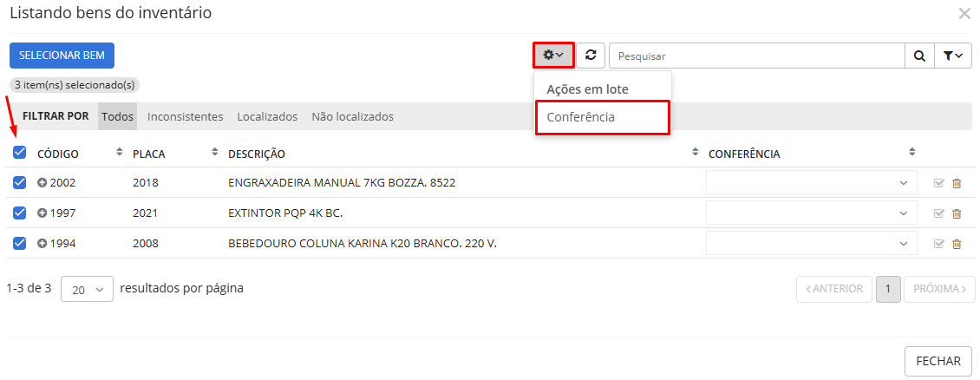This screenshot has width=980, height=380.
Task: Open the filter funnel dropdown
Action: (x=952, y=56)
